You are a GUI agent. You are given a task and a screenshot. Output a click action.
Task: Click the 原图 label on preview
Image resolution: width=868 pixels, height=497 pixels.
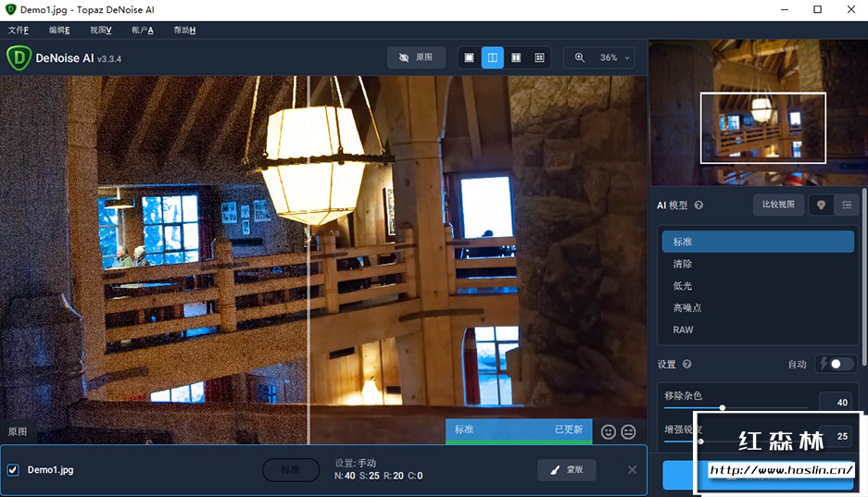[18, 431]
